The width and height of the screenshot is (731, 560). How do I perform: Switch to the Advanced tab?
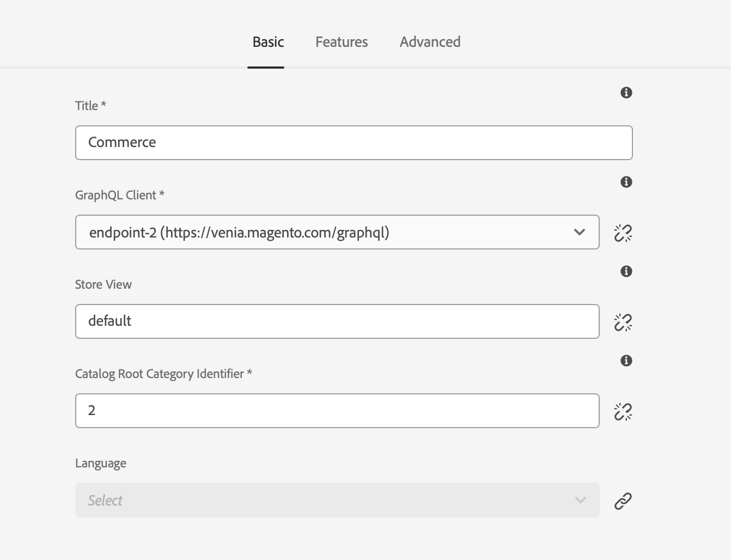pyautogui.click(x=430, y=42)
